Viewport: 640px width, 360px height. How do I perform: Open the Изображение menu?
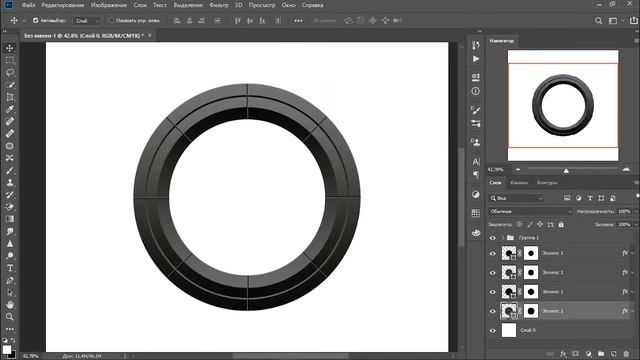[x=109, y=5]
